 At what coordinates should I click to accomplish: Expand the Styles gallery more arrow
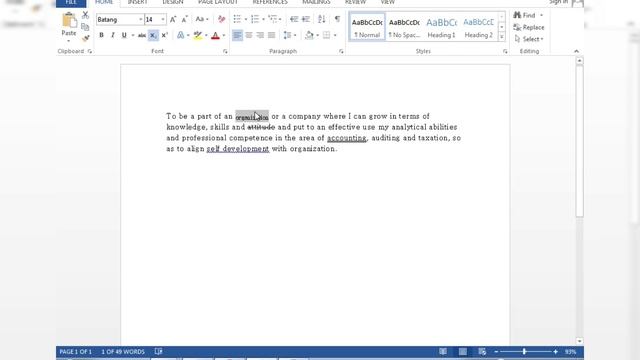click(x=502, y=37)
